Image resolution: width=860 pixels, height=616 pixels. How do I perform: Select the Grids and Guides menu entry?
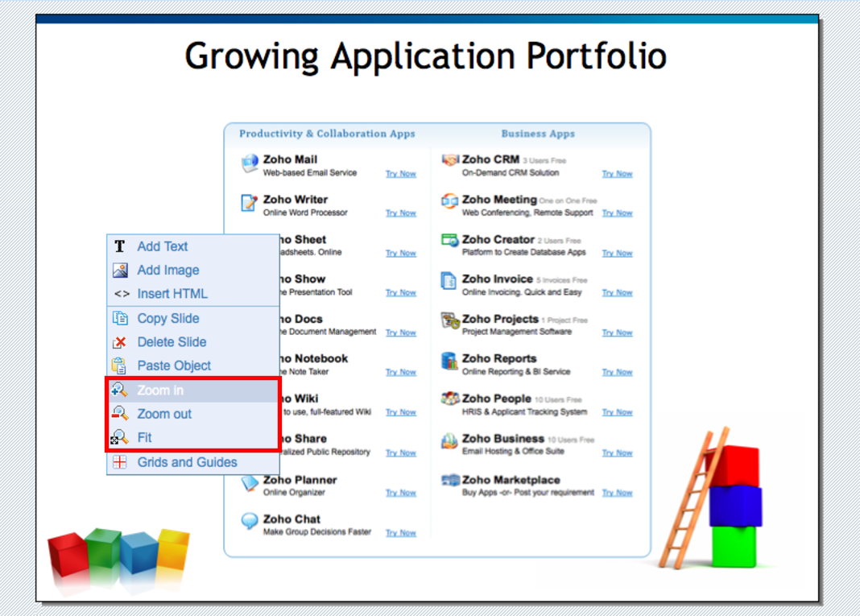click(x=187, y=462)
